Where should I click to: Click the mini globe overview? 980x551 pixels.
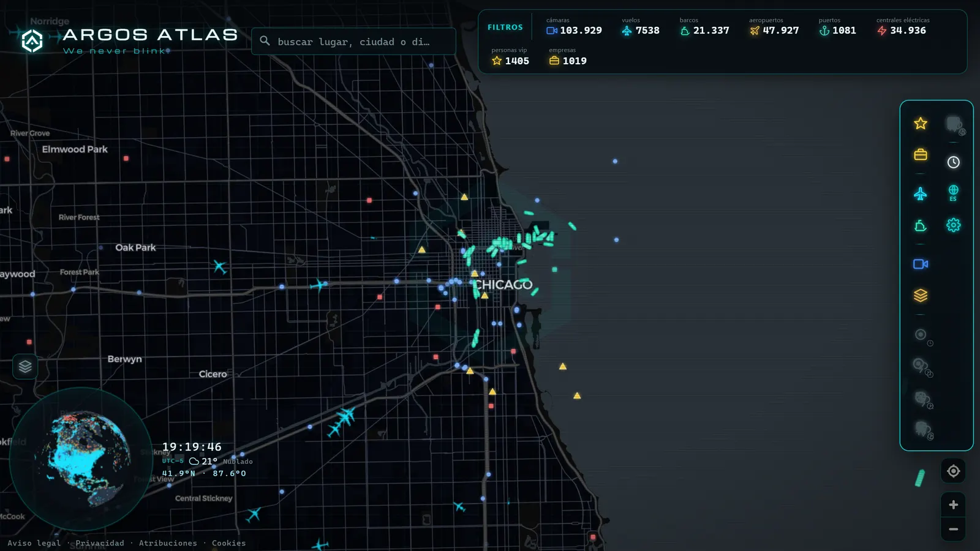[x=81, y=459]
